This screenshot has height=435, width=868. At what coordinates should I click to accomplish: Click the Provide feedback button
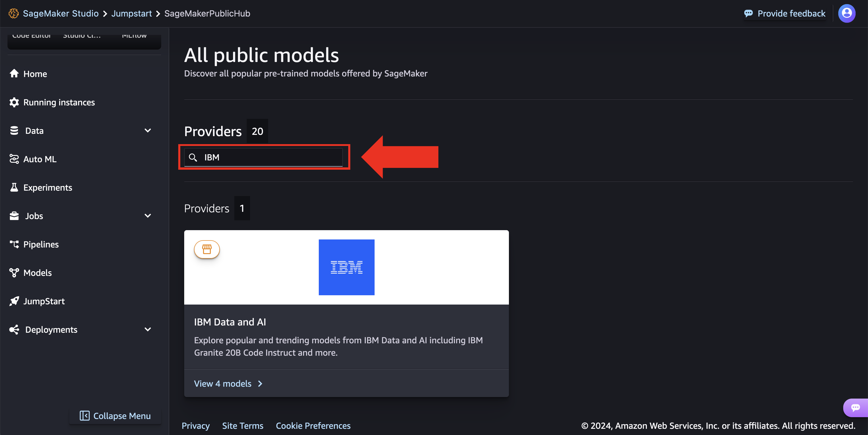(x=785, y=13)
